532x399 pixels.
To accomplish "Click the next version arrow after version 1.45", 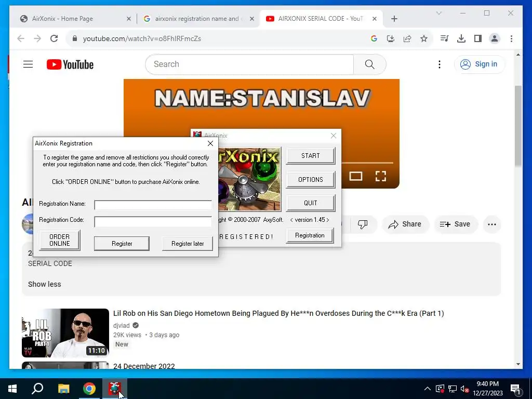I will click(x=327, y=220).
